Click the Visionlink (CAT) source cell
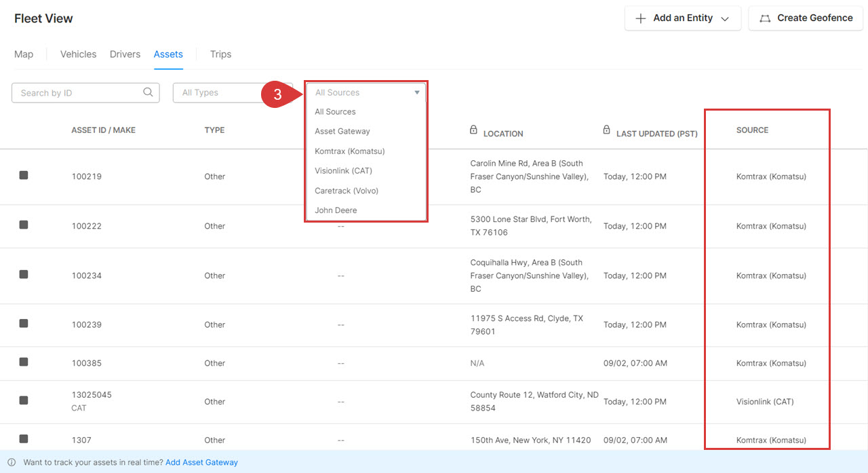The height and width of the screenshot is (473, 868). [765, 402]
